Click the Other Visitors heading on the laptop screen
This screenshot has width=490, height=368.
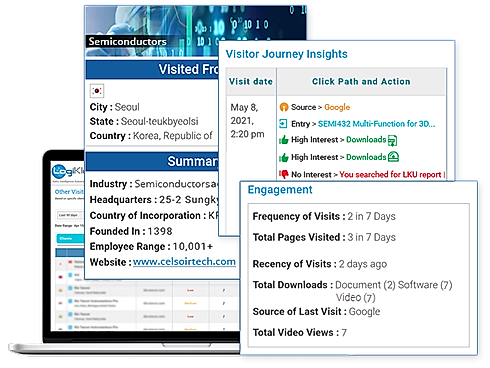pos(69,192)
